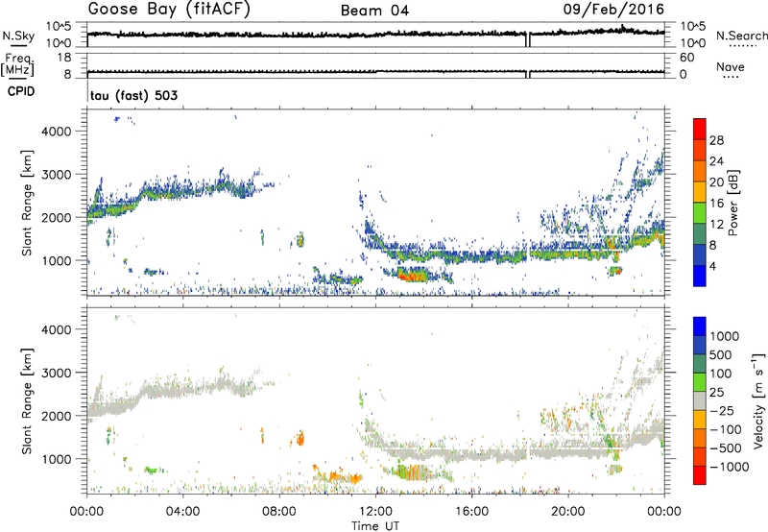768x532 pixels.
Task: Click the gray band of velocity colorbar
Action: (x=700, y=401)
